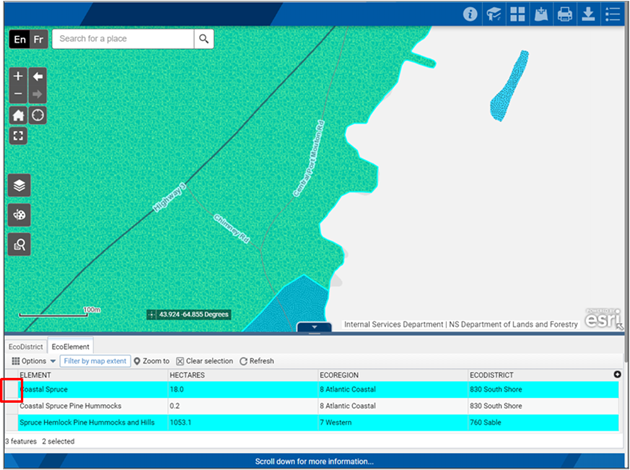This screenshot has width=630, height=470.
Task: Switch to the EcoElement tab
Action: (x=70, y=346)
